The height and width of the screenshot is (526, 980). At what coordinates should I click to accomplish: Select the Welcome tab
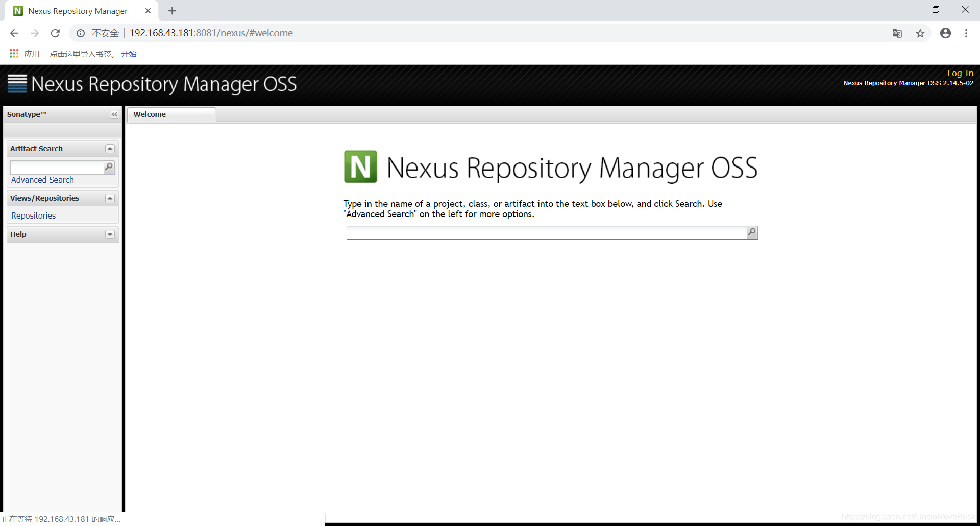coord(171,114)
